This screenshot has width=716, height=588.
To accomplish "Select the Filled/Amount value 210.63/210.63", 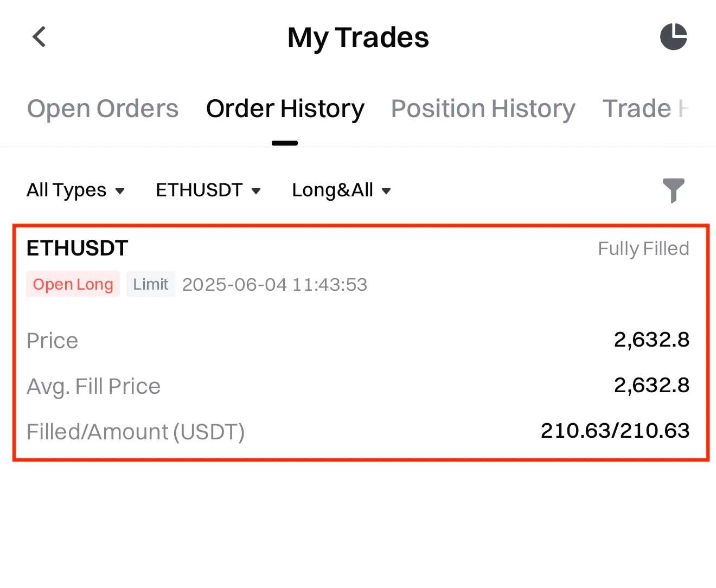I will (615, 431).
